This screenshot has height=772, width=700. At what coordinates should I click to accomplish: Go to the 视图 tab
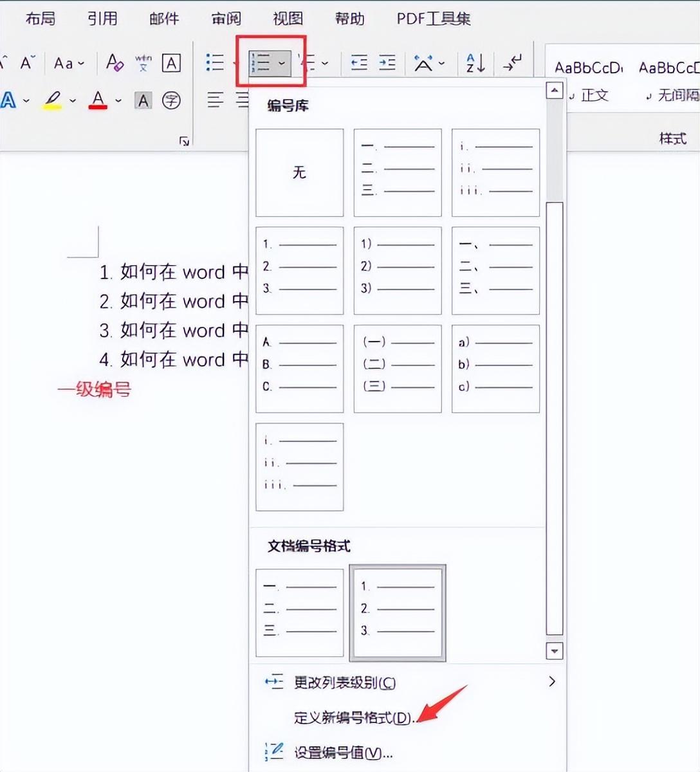pos(288,19)
